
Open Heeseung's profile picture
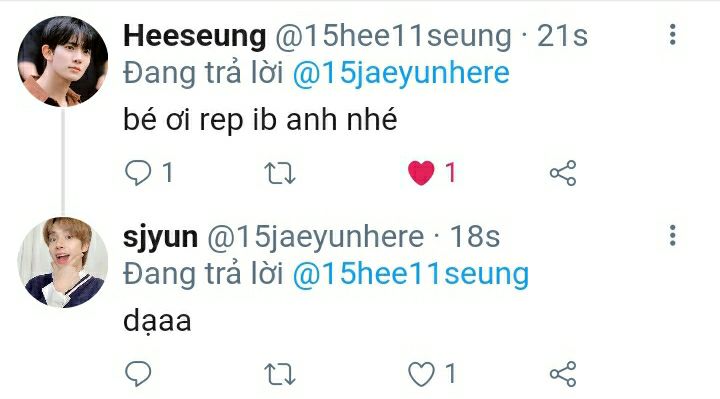(x=63, y=62)
